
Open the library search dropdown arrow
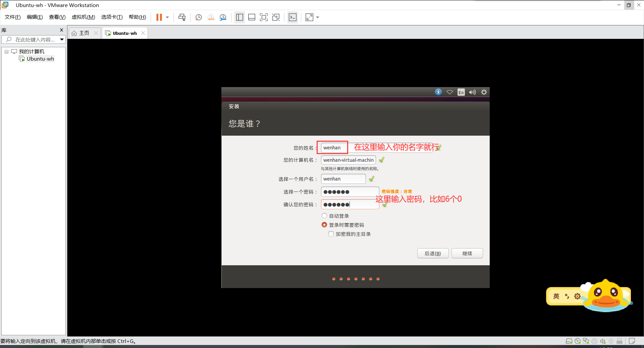coord(62,40)
